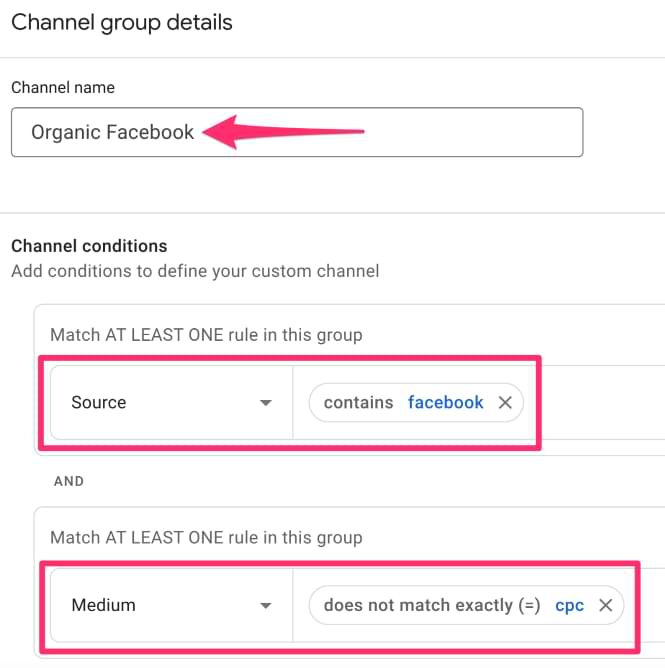The image size is (665, 668).
Task: Click the Channel name field label
Action: click(x=63, y=87)
